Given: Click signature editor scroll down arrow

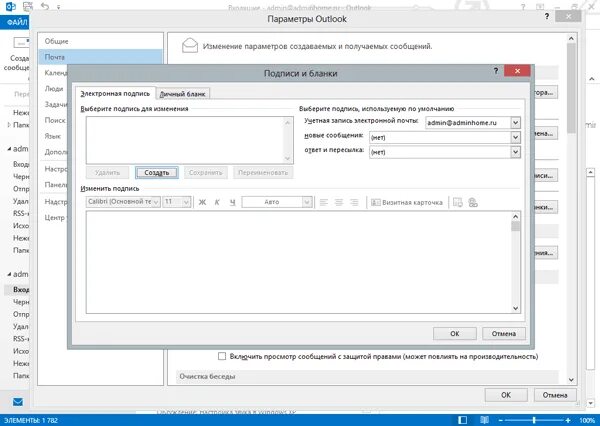Looking at the screenshot, I should [x=515, y=308].
